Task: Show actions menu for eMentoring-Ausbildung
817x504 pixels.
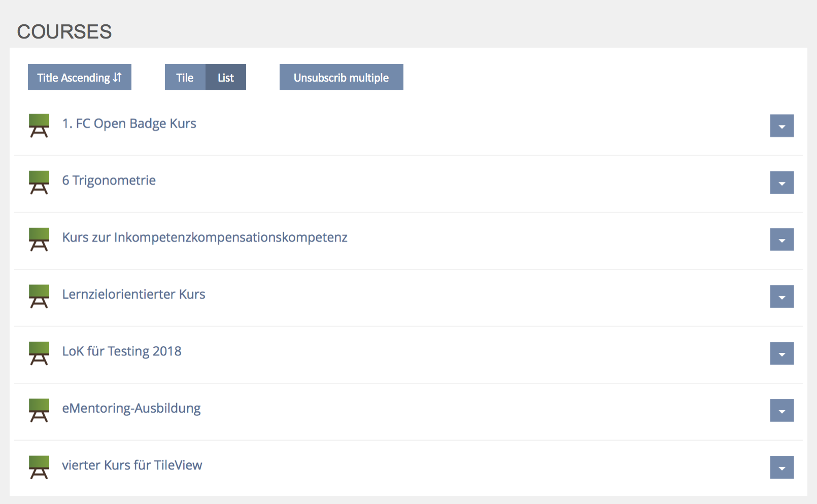Action: (781, 411)
